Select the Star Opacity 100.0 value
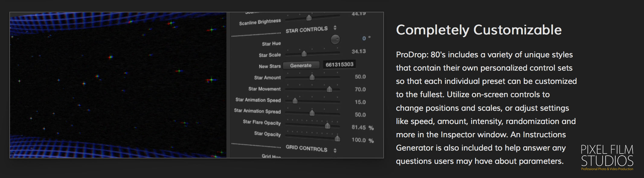This screenshot has width=644, height=178. click(x=359, y=140)
